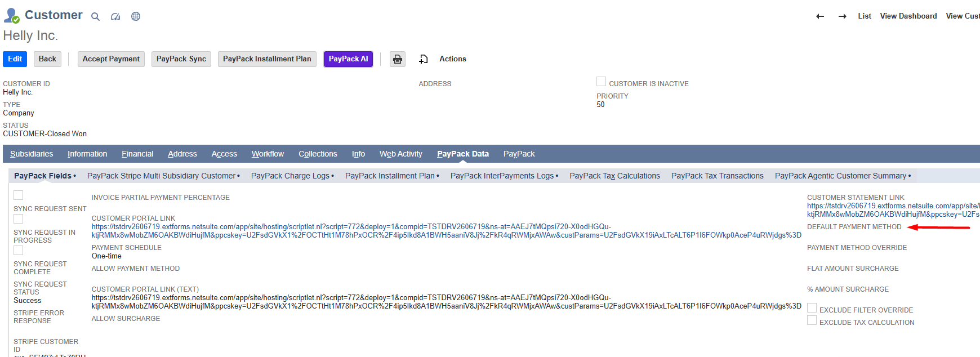This screenshot has height=357, width=980.
Task: Open the Customer Portal Link URL
Action: click(x=446, y=231)
